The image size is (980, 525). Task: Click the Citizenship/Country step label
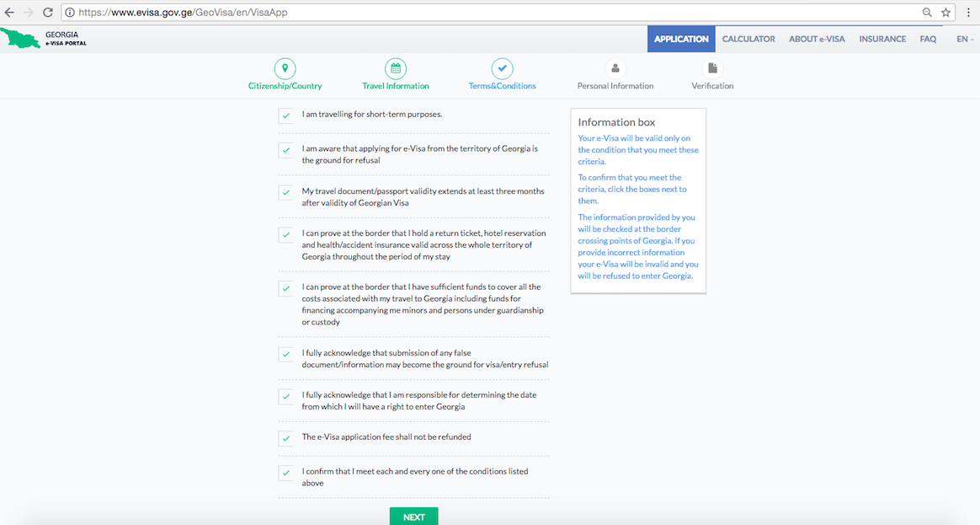coord(285,86)
